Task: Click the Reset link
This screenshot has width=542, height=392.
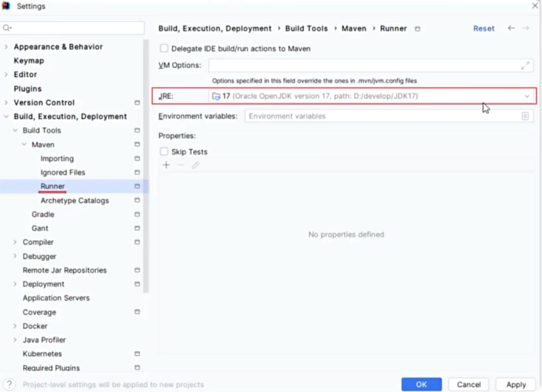Action: click(484, 28)
